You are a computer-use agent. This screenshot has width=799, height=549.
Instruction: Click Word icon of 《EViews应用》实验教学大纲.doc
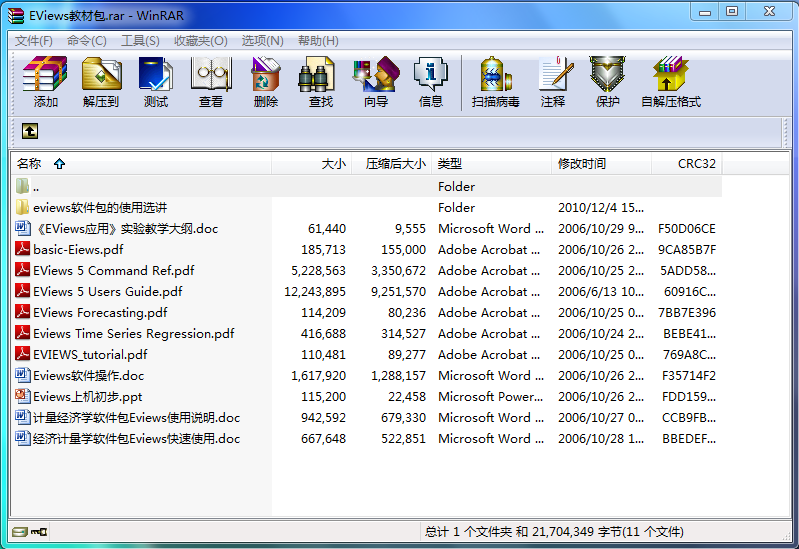[x=22, y=228]
